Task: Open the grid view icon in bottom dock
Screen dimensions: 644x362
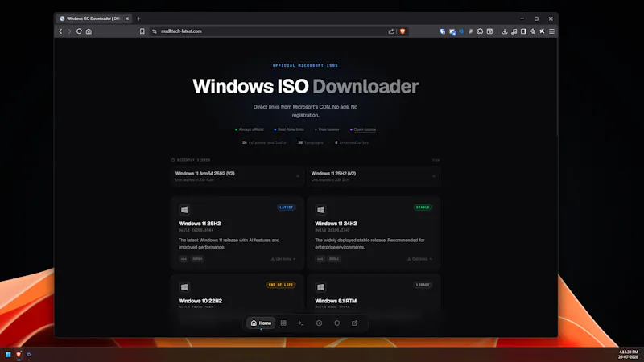Action: pyautogui.click(x=283, y=323)
